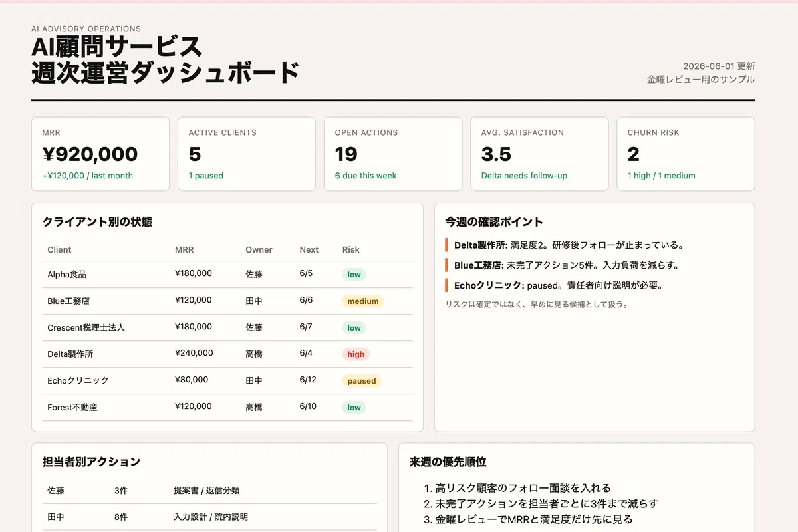This screenshot has width=798, height=532.
Task: Click the "Client" column header
Action: [59, 250]
